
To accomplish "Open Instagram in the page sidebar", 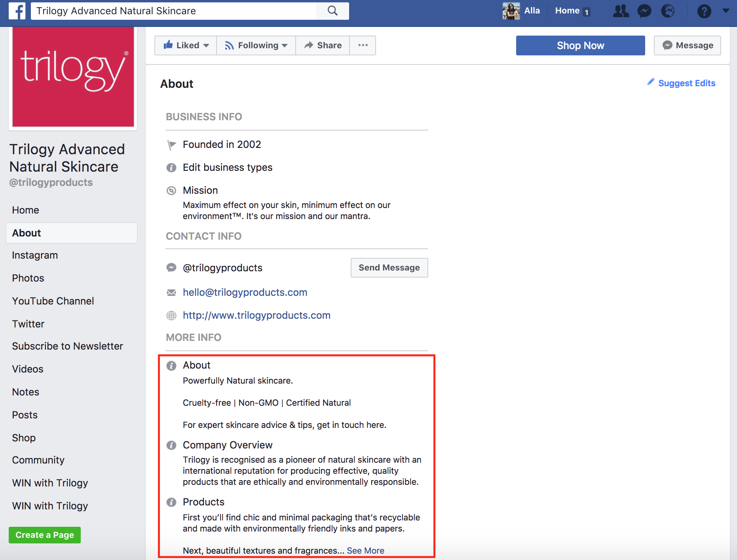I will pyautogui.click(x=35, y=255).
